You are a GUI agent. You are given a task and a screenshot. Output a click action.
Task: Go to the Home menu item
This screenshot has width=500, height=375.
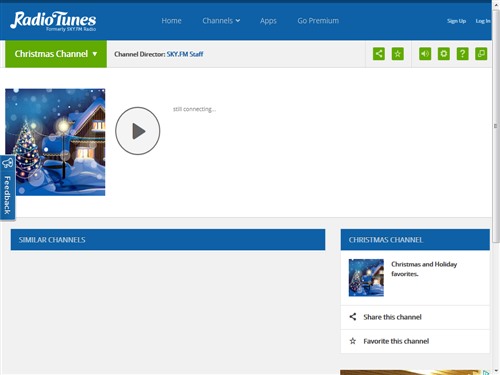(171, 21)
